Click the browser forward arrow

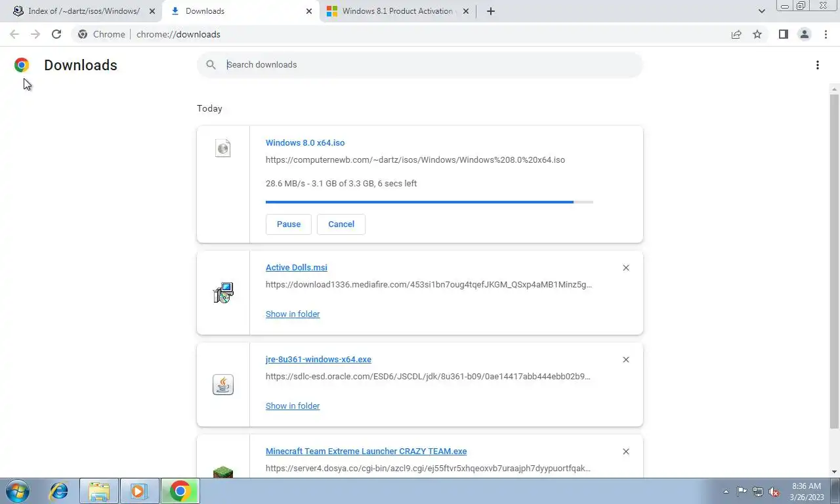tap(35, 34)
